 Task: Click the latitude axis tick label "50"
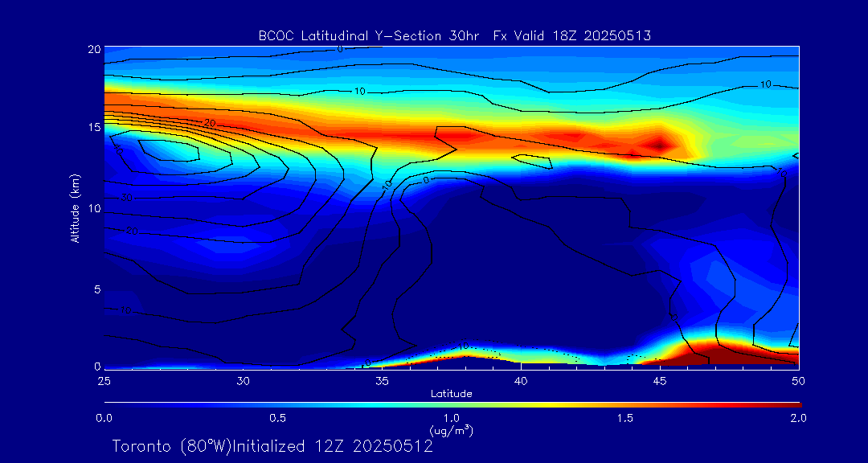(798, 381)
